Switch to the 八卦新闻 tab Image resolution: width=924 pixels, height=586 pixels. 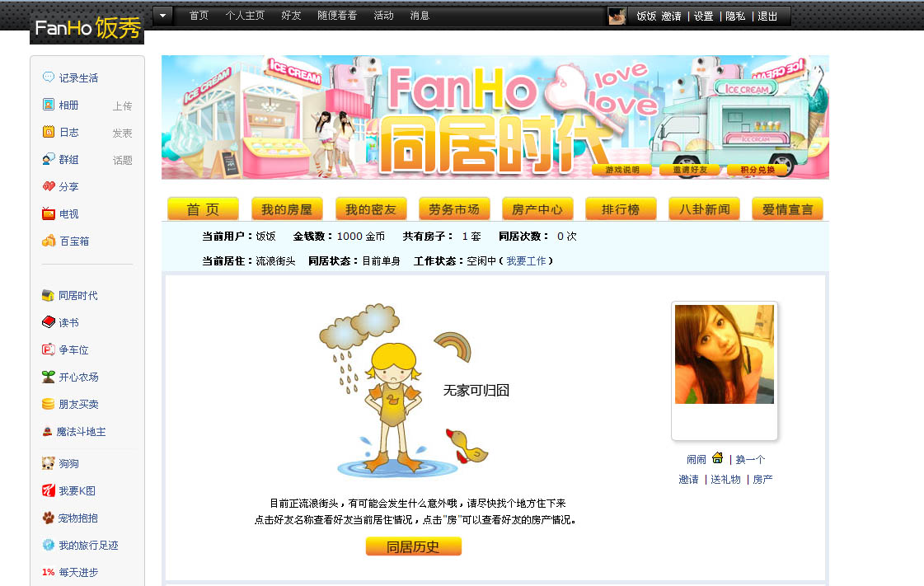pyautogui.click(x=704, y=209)
